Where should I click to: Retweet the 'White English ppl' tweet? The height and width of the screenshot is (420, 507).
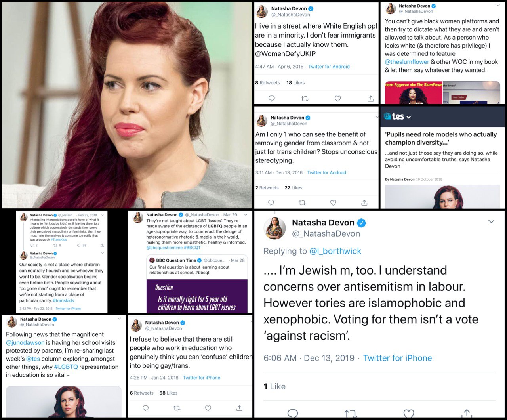point(305,98)
